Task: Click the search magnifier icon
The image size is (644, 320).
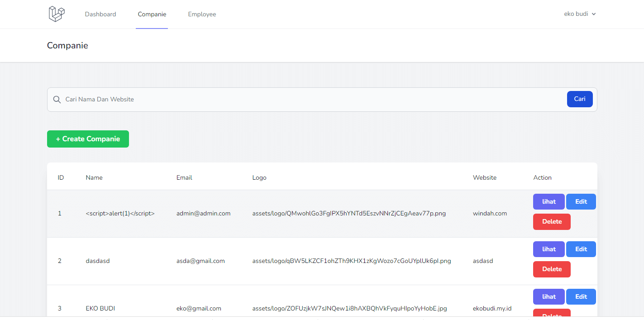Action: (x=57, y=100)
